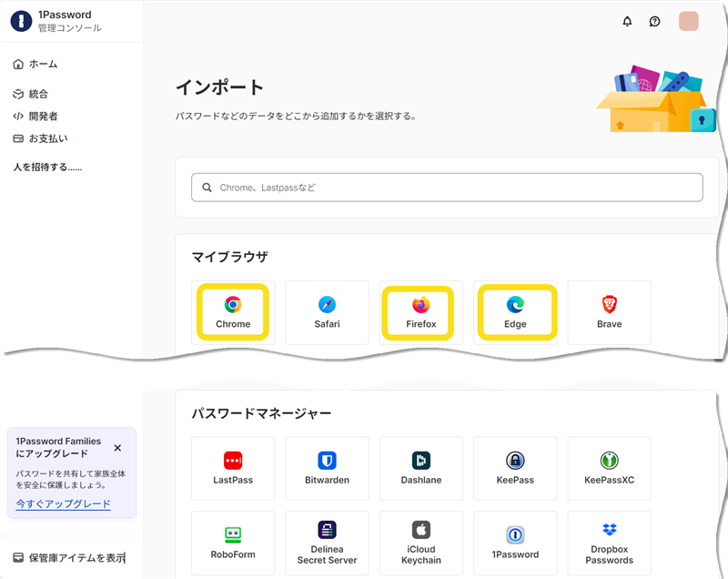Click the インポート page title
The image size is (728, 579).
(220, 87)
